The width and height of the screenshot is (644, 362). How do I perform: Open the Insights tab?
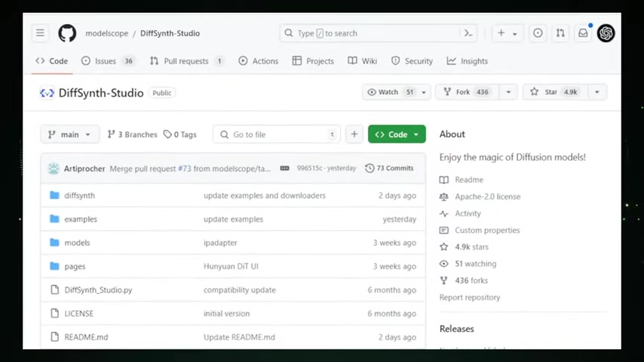468,61
